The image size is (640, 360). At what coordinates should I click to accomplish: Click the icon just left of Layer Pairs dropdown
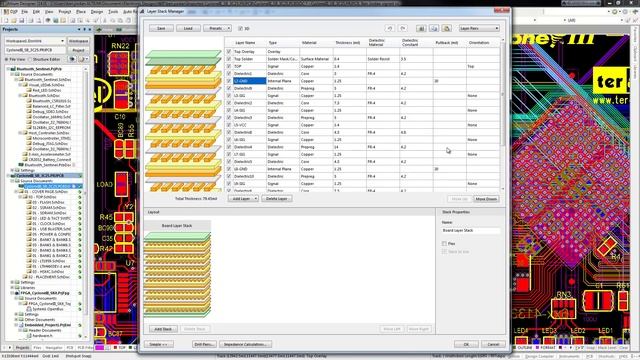[x=447, y=28]
